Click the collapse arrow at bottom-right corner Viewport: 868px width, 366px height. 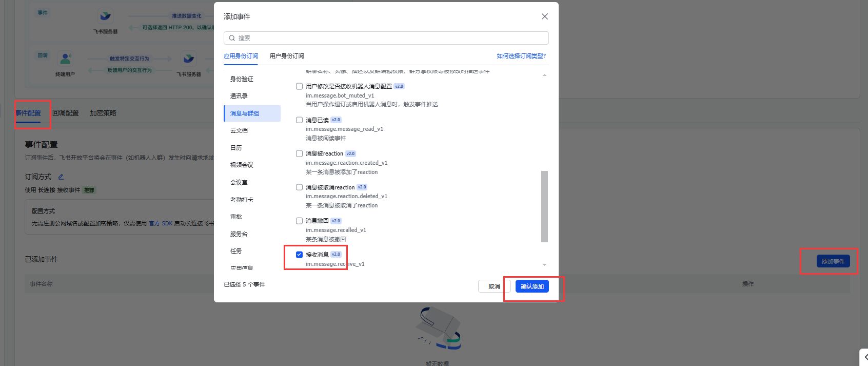(x=864, y=357)
